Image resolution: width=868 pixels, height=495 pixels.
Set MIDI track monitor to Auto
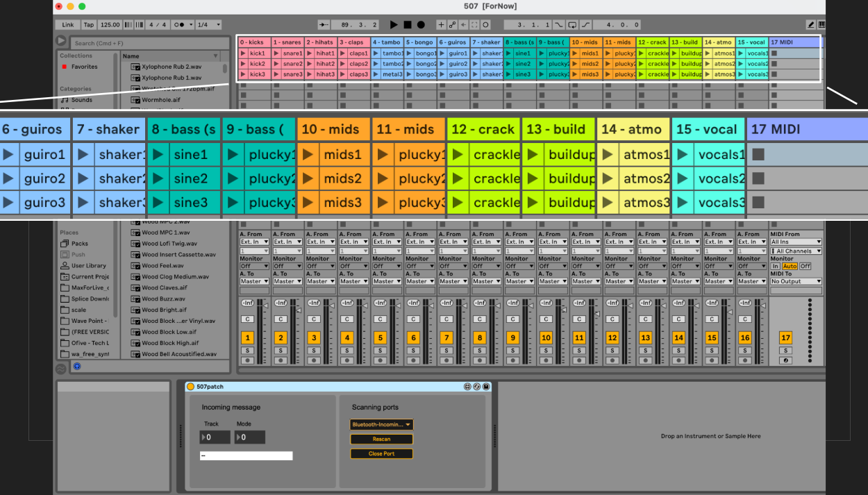tap(790, 267)
